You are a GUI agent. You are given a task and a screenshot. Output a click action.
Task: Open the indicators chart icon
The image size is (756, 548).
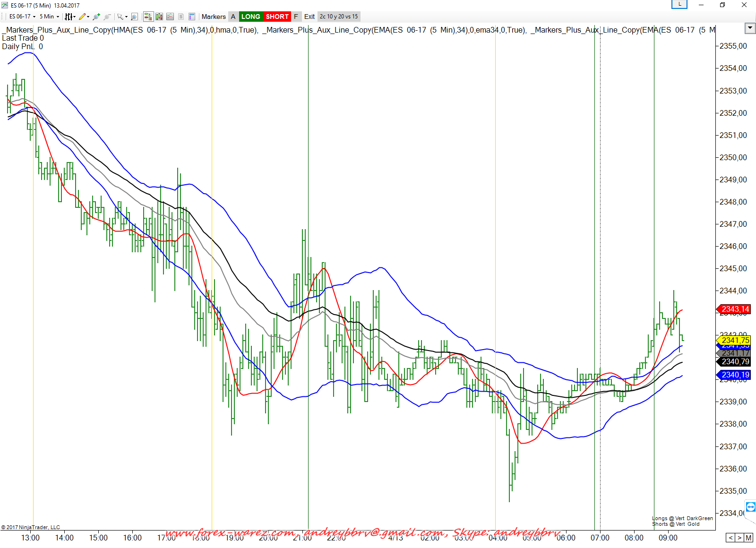click(x=170, y=17)
